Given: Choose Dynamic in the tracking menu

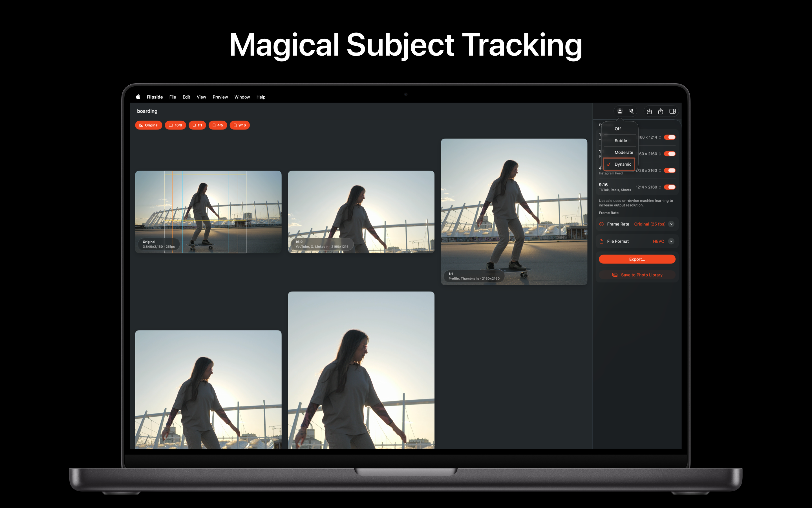Looking at the screenshot, I should point(619,164).
